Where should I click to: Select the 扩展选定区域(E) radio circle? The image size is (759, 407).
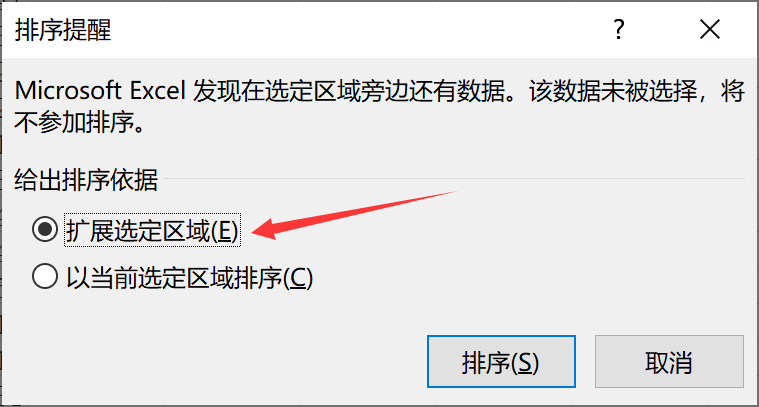pos(45,229)
